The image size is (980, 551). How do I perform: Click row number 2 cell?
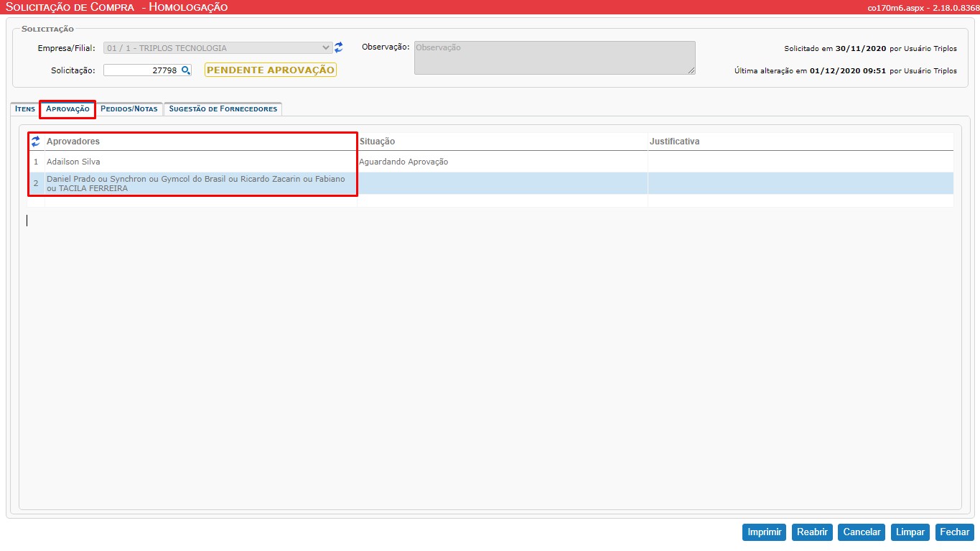(x=36, y=183)
